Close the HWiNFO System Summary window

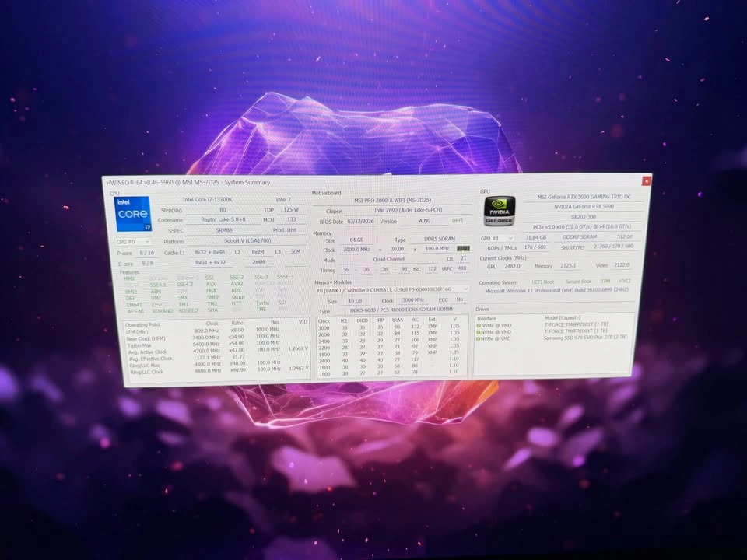[x=646, y=181]
